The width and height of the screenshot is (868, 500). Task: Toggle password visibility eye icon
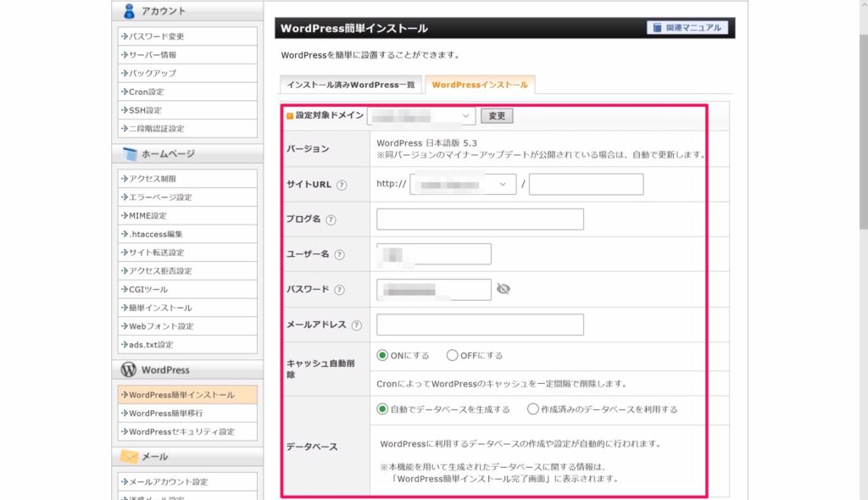[x=504, y=289]
